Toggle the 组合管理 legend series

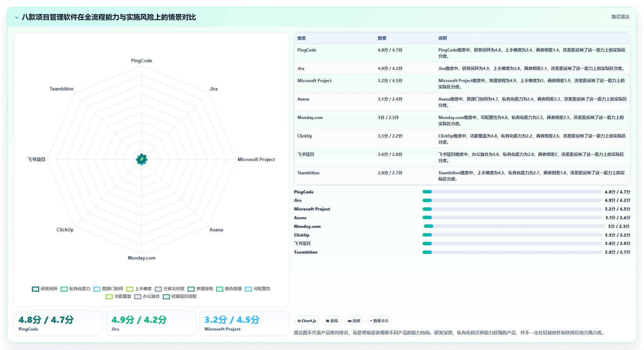(229, 289)
